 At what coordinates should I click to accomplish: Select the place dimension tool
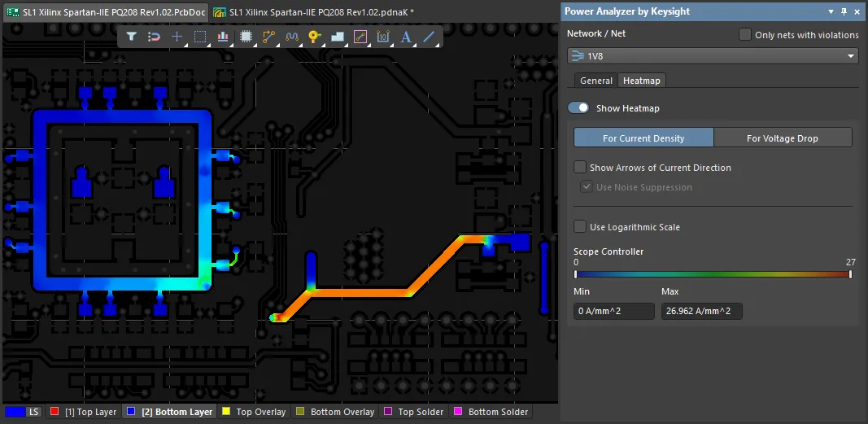click(x=383, y=37)
